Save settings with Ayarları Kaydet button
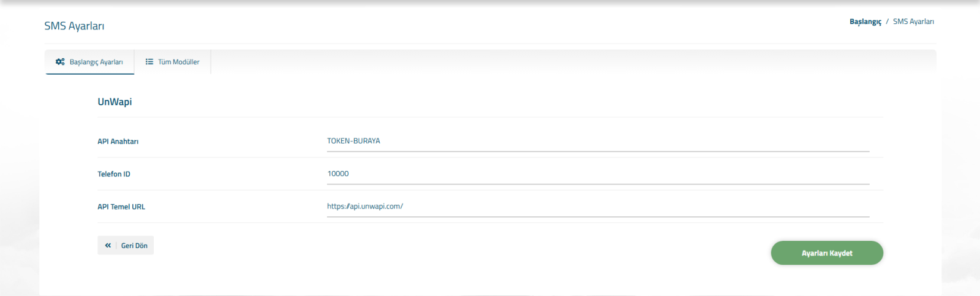The width and height of the screenshot is (980, 296). click(x=826, y=253)
